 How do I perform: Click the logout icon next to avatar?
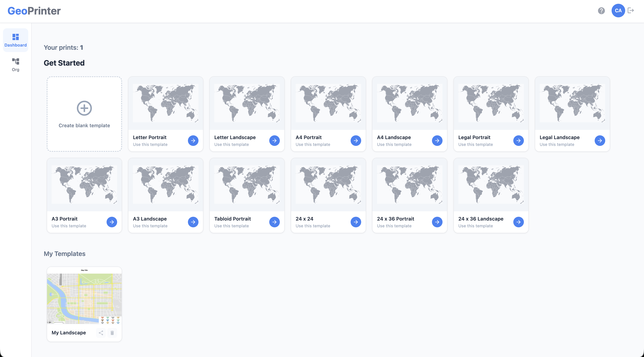point(631,11)
